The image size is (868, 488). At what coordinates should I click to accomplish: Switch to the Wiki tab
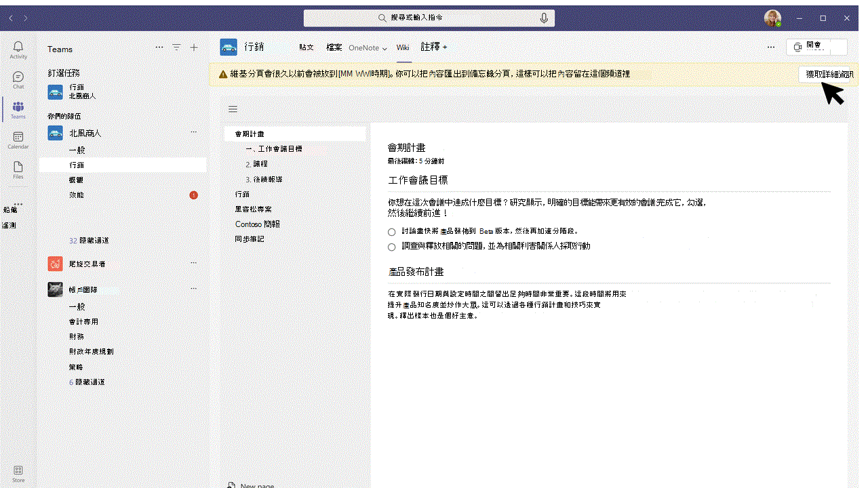point(403,47)
